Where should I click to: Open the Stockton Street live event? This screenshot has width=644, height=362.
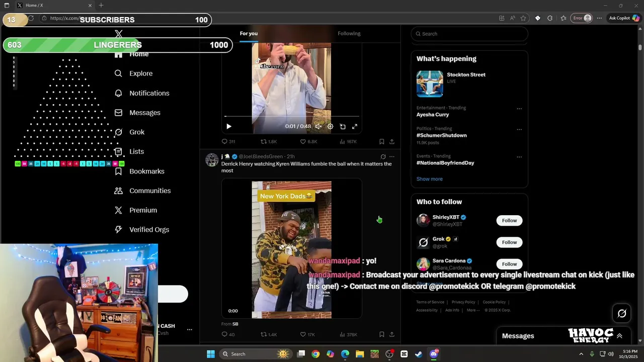(469, 83)
